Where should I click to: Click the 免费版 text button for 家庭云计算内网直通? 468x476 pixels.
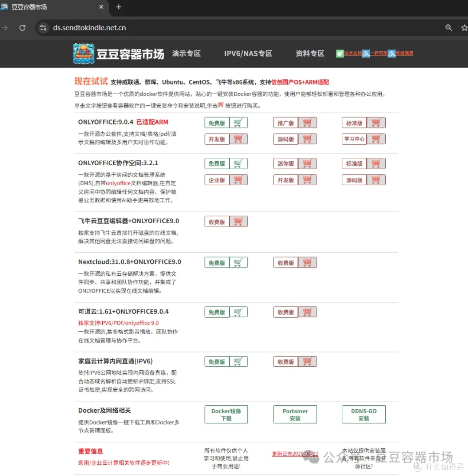217,362
